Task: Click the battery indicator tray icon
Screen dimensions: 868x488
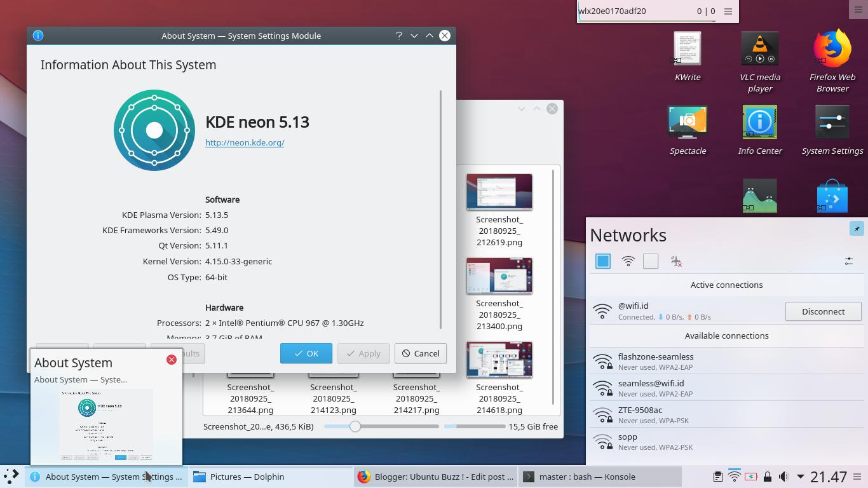Action: (x=751, y=477)
